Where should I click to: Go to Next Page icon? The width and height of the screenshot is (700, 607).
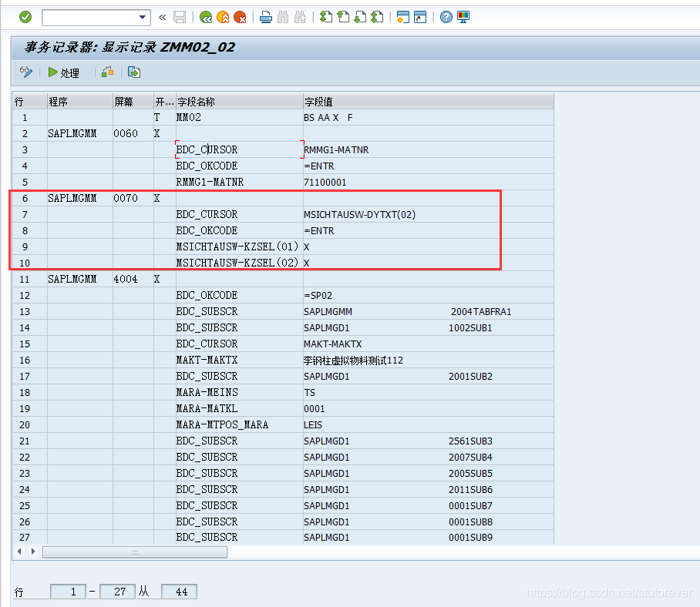point(360,18)
